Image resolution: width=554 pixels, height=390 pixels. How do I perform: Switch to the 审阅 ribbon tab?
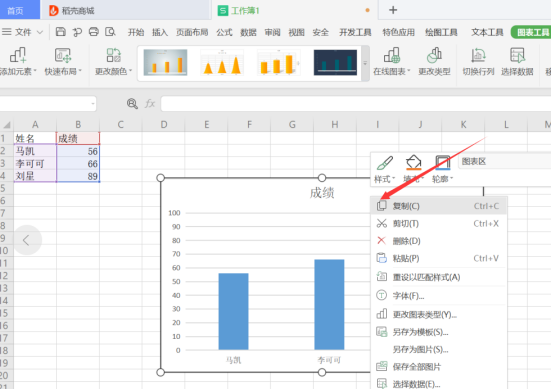click(272, 32)
